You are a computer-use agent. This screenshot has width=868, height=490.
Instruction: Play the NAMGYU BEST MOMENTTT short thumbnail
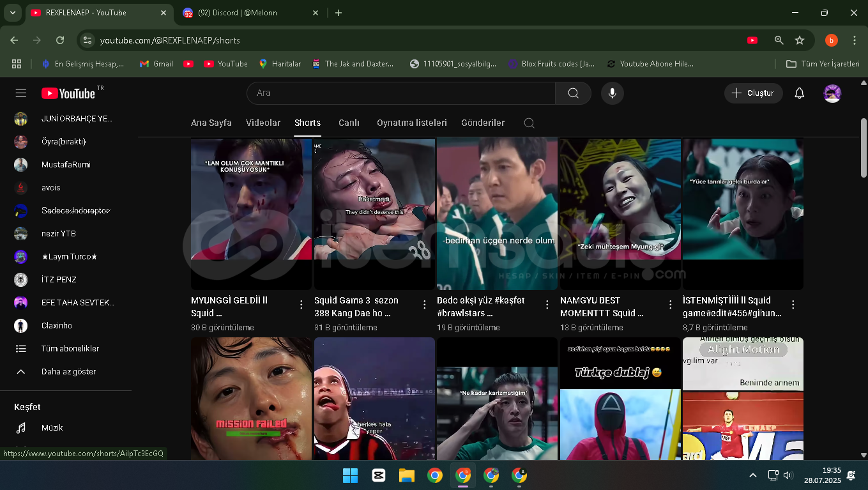coord(620,214)
